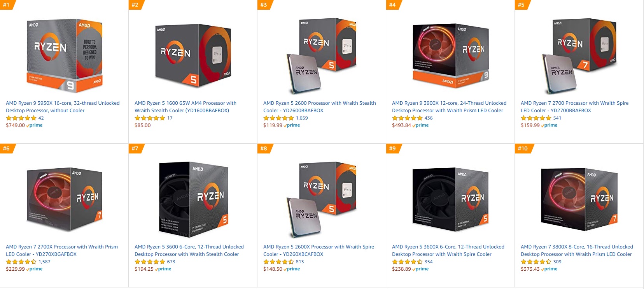This screenshot has height=289, width=644.
Task: Click the prime badge next to $373.43
Action: click(549, 269)
